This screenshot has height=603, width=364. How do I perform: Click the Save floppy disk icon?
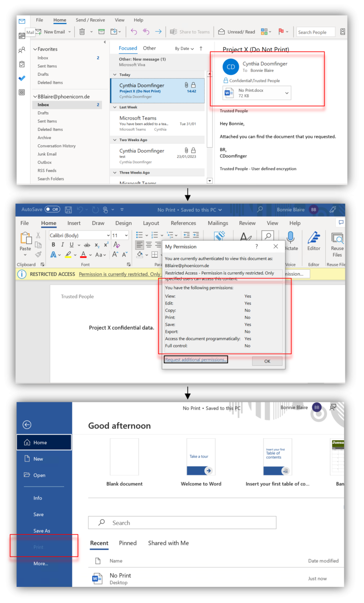[68, 210]
